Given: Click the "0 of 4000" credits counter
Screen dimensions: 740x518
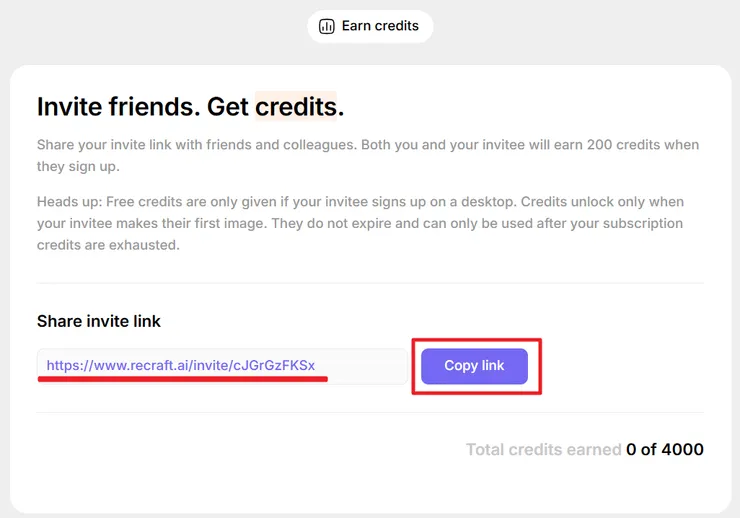Looking at the screenshot, I should [665, 450].
